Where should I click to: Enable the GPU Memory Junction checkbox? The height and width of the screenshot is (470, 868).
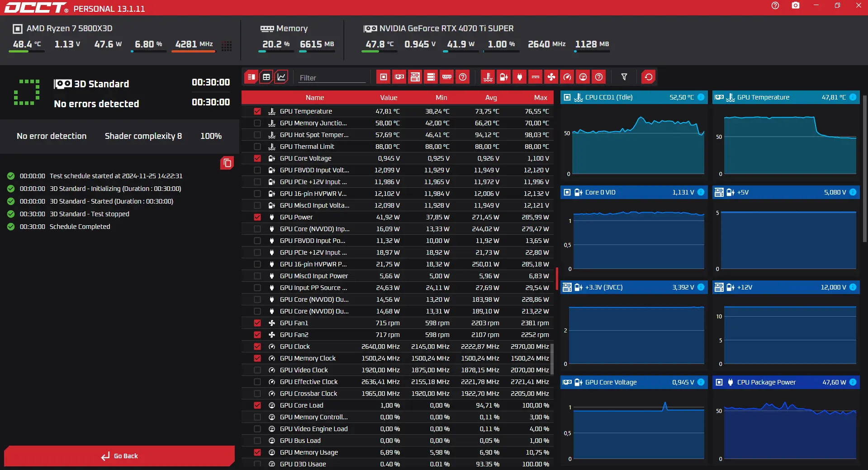click(257, 123)
